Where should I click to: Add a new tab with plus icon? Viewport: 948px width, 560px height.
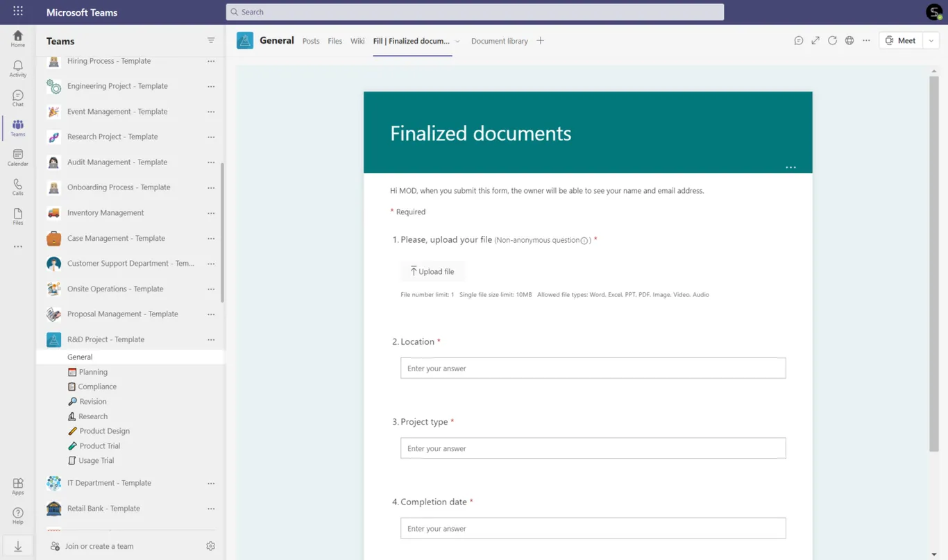click(540, 40)
